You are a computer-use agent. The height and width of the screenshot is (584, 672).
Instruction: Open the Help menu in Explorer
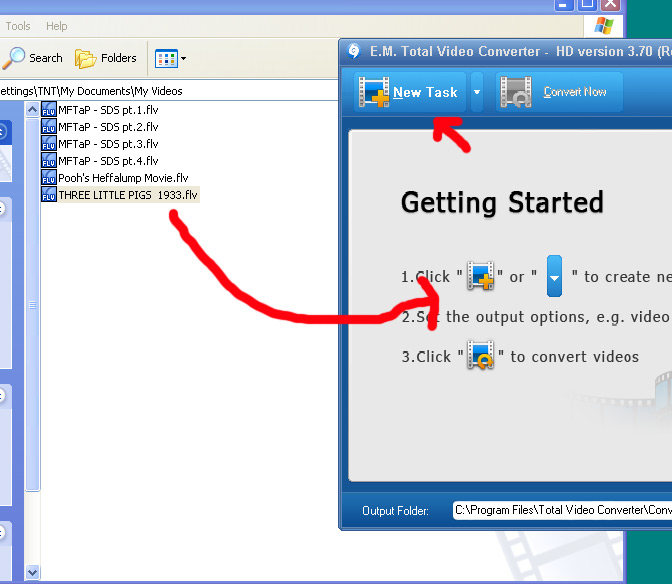57,26
